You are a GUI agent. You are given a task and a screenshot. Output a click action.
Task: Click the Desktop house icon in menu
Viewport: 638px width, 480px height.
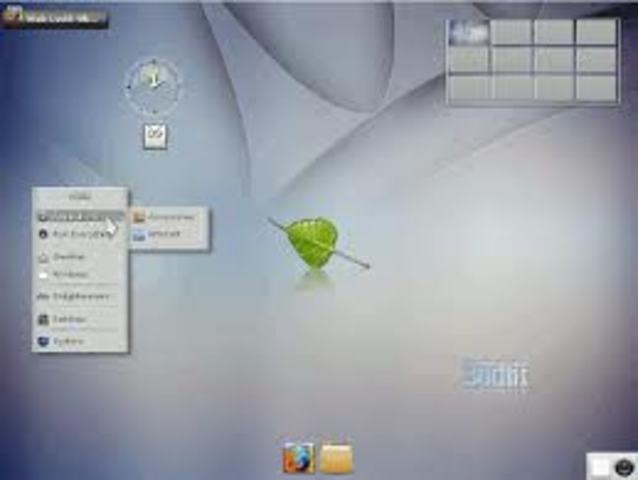point(44,257)
